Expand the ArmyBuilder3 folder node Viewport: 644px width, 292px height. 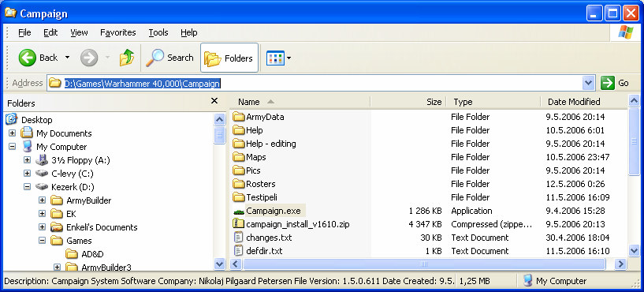pyautogui.click(x=57, y=268)
